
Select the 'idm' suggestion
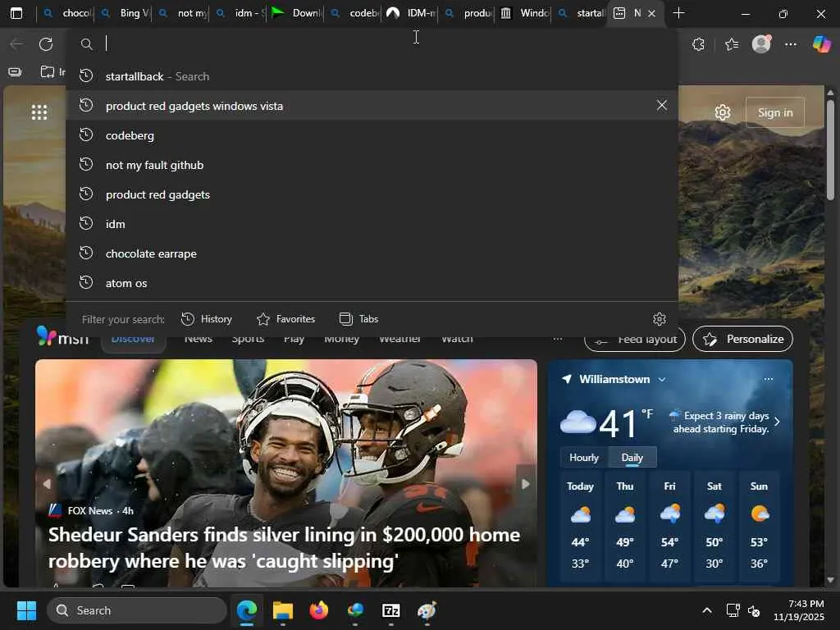(372, 223)
